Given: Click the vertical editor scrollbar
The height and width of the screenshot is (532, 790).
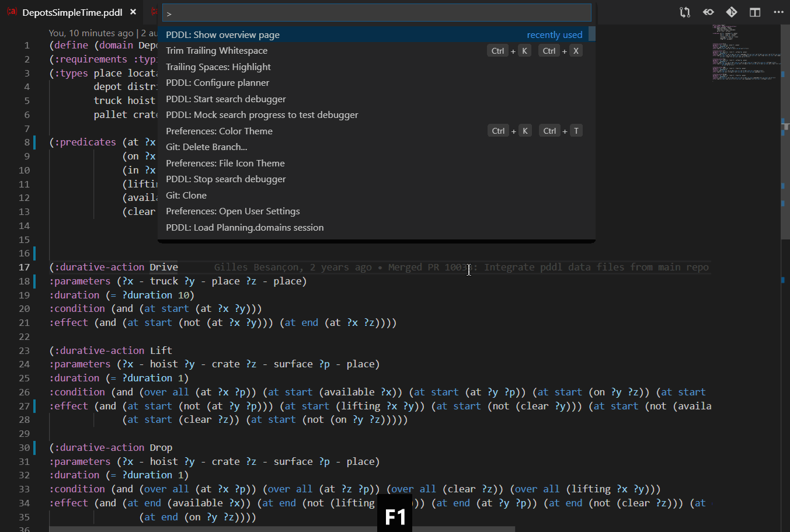Looking at the screenshot, I should 785,132.
